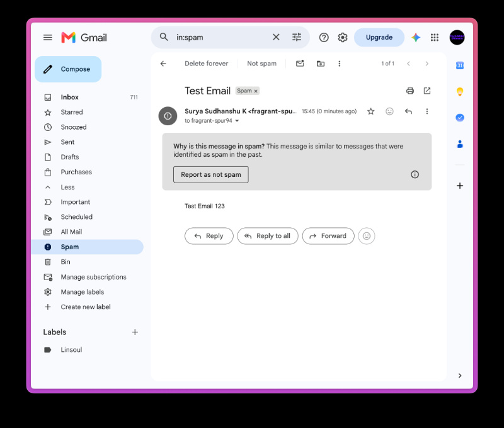The width and height of the screenshot is (504, 428).
Task: Open Google Calendar in side panel
Action: point(460,65)
